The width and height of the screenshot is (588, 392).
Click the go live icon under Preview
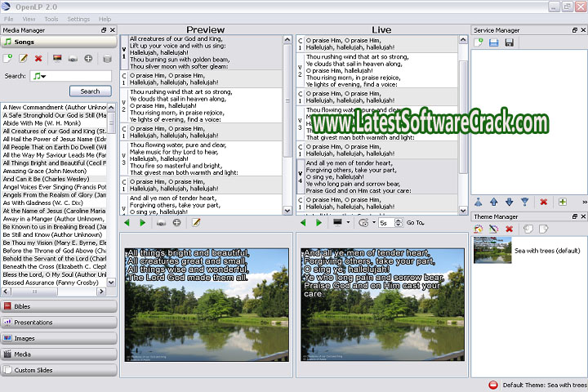point(161,223)
